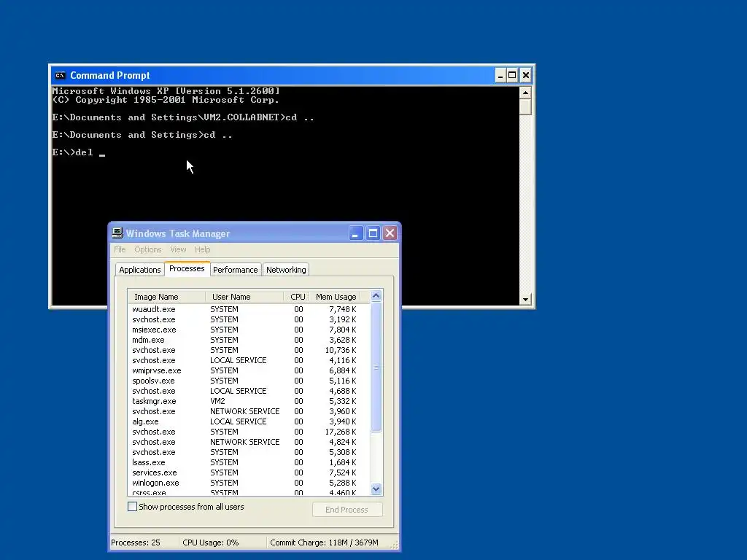Click process list scrollbar down arrow

376,489
